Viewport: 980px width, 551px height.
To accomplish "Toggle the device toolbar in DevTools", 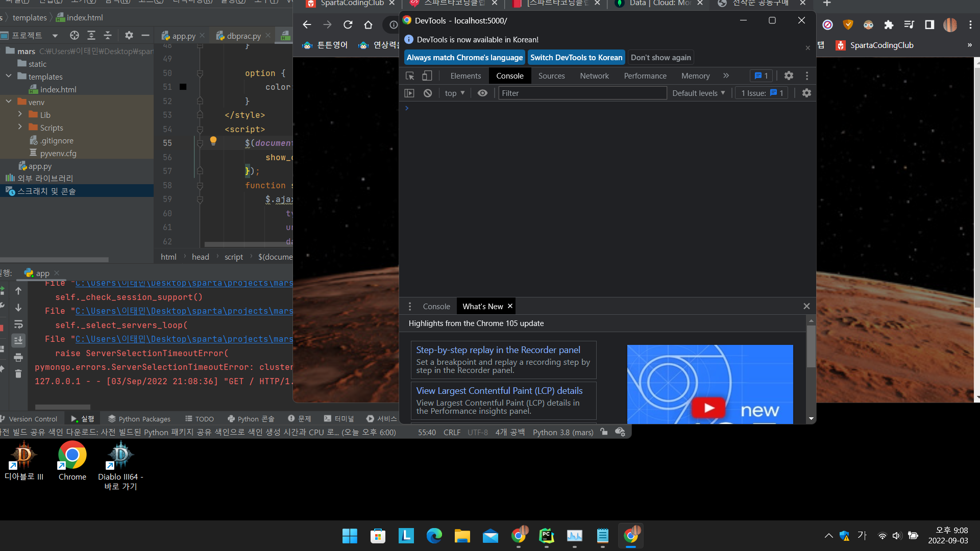I will (427, 76).
